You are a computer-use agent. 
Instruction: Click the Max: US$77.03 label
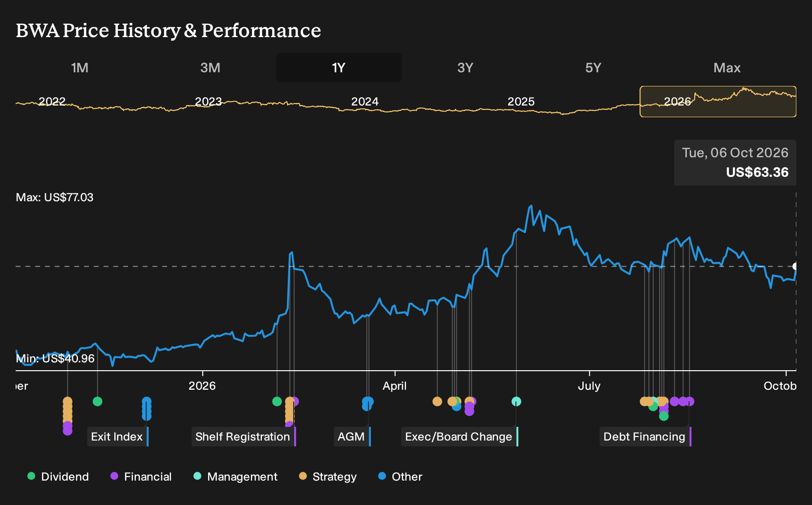pyautogui.click(x=55, y=197)
